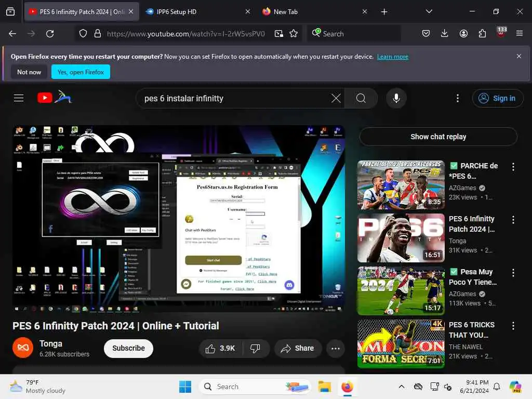Open a new browser tab
The width and height of the screenshot is (532, 399).
384,12
